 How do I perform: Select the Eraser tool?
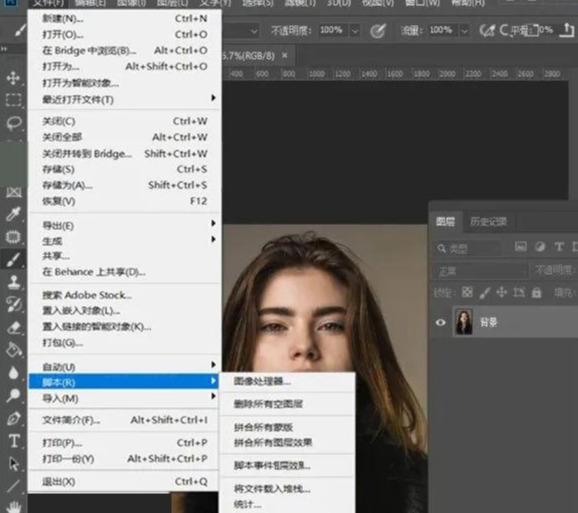(x=14, y=327)
